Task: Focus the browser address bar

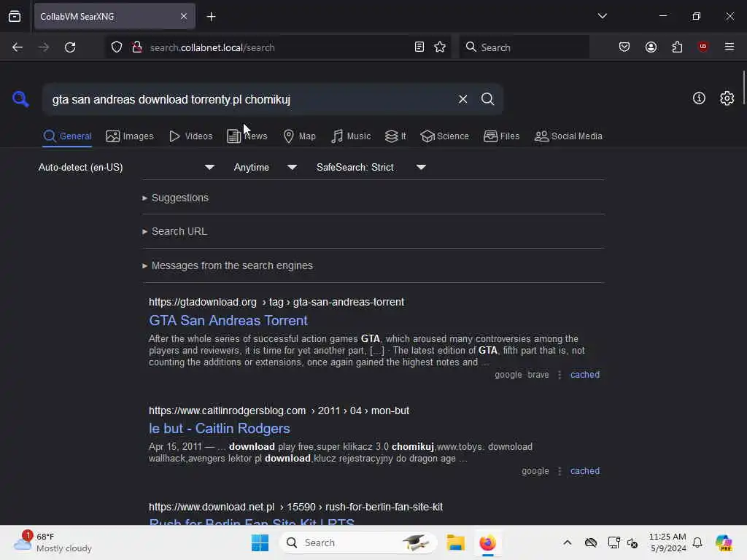Action: click(x=279, y=47)
